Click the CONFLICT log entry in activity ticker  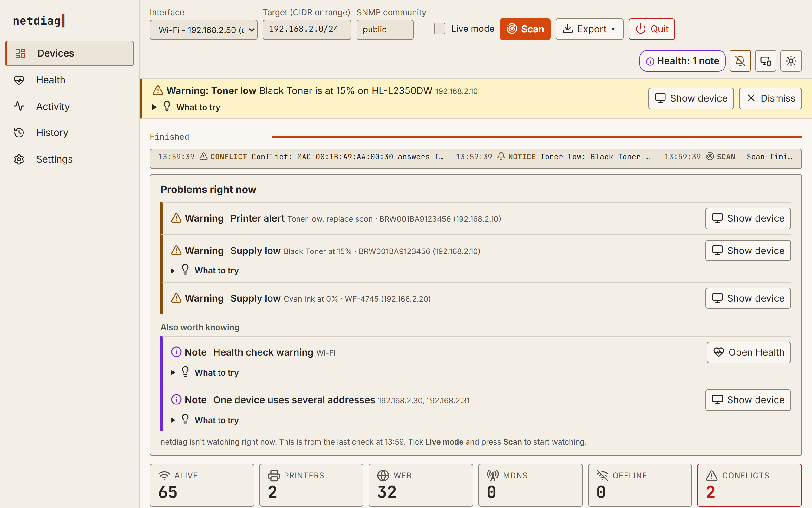click(x=301, y=157)
